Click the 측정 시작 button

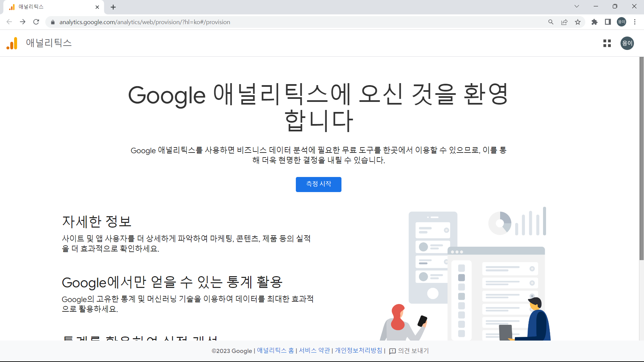click(318, 184)
